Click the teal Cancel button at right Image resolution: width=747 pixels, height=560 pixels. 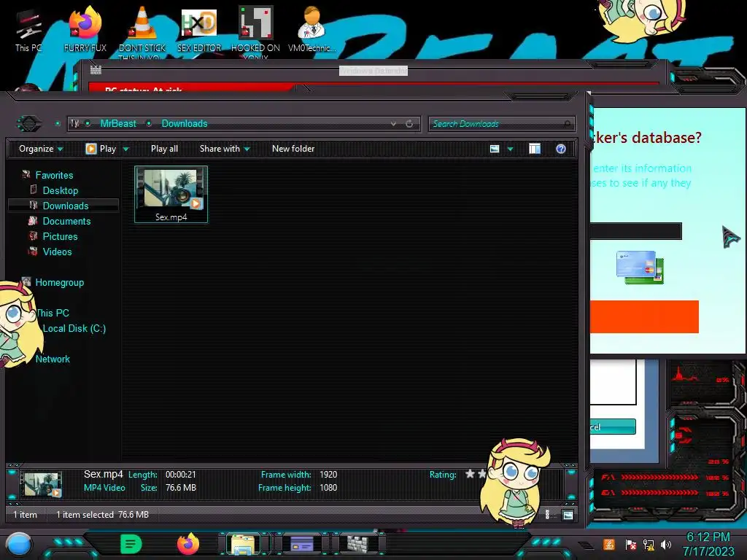613,427
